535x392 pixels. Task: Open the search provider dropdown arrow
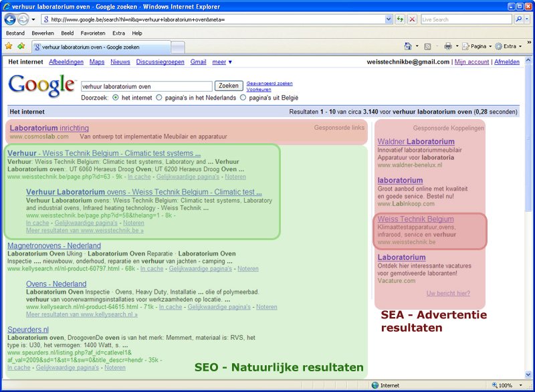coord(528,19)
